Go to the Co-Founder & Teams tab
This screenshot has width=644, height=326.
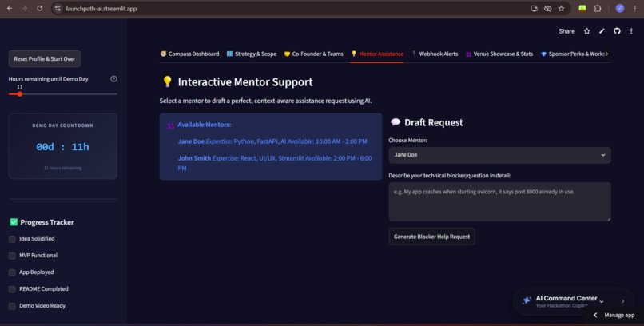point(313,54)
